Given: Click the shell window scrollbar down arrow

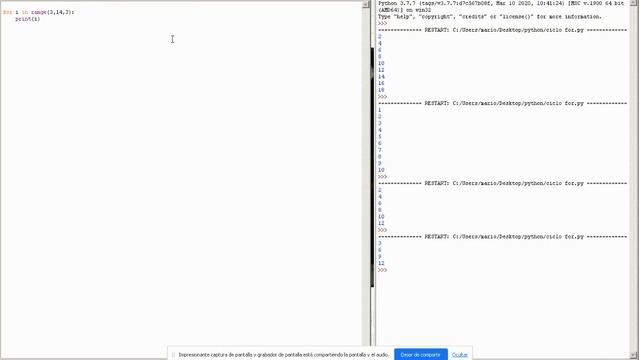Looking at the screenshot, I should pos(634,356).
